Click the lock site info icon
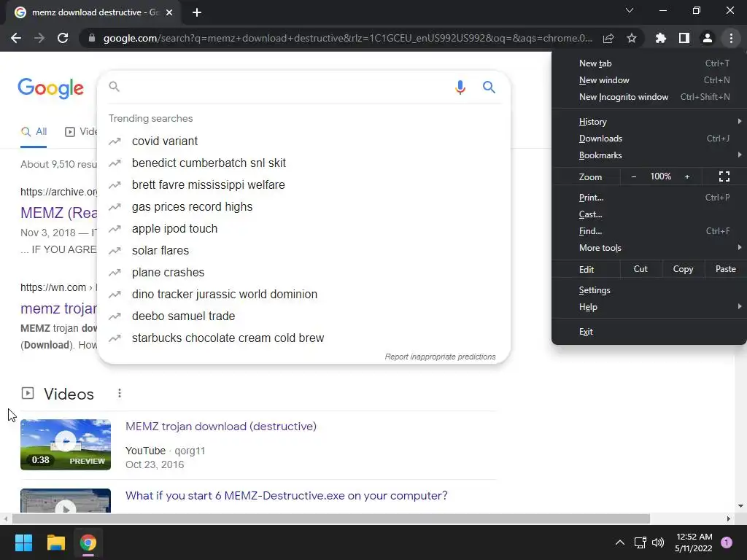The width and height of the screenshot is (747, 560). (x=92, y=38)
